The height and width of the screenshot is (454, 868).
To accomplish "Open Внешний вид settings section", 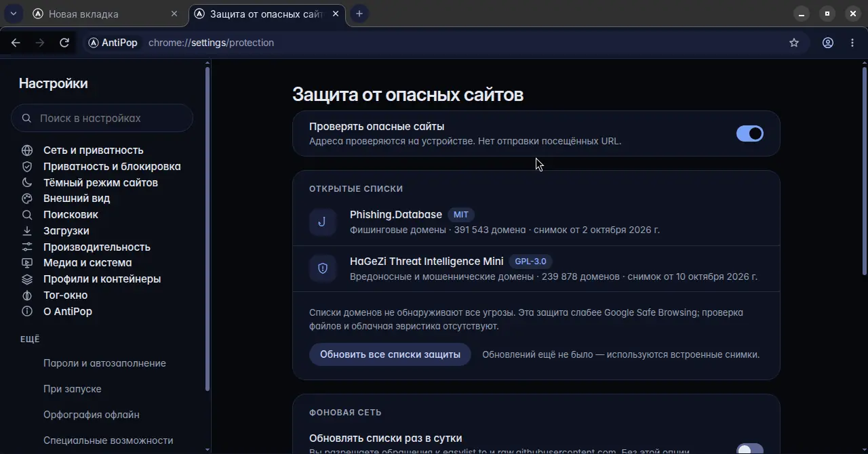I will 77,199.
